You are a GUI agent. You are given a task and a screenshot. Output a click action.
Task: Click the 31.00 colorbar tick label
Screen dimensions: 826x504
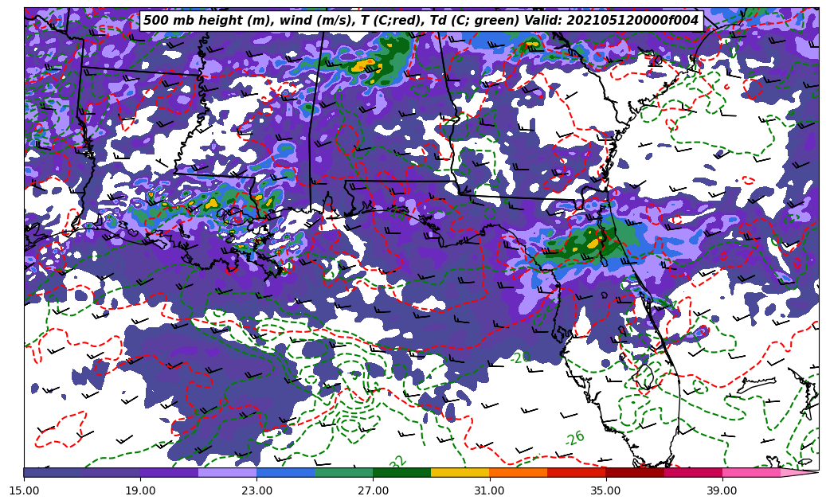point(489,490)
